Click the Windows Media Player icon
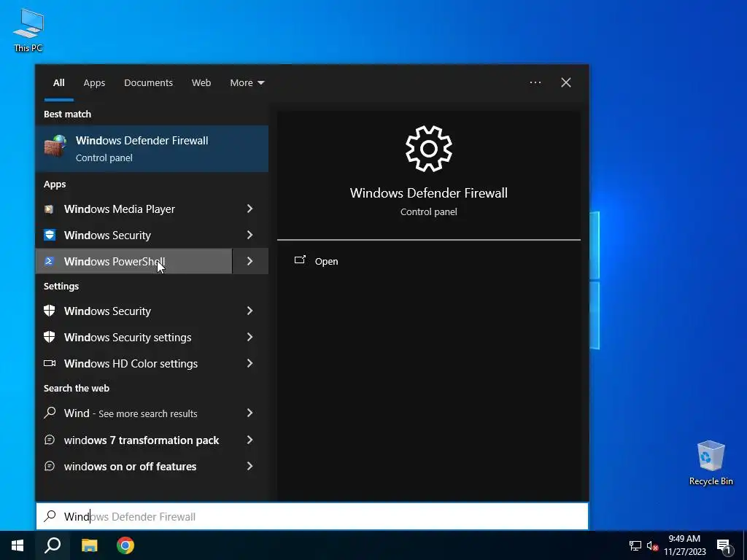 point(49,209)
